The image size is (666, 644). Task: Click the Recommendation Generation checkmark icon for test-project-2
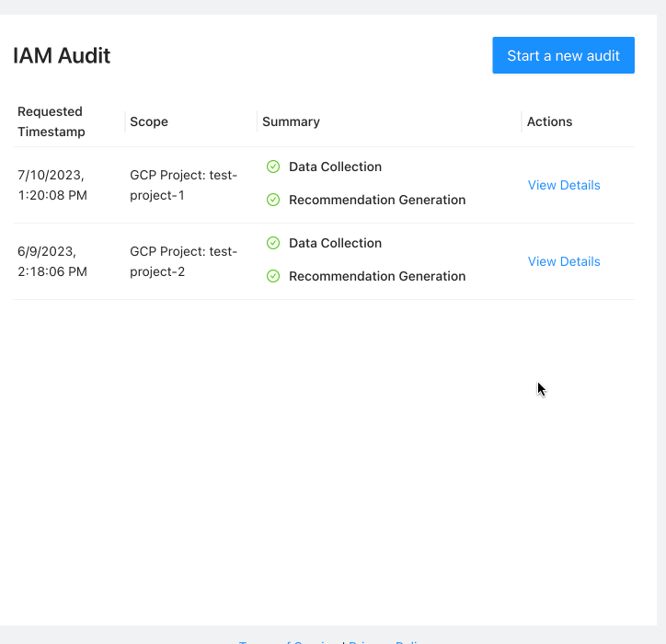(273, 276)
